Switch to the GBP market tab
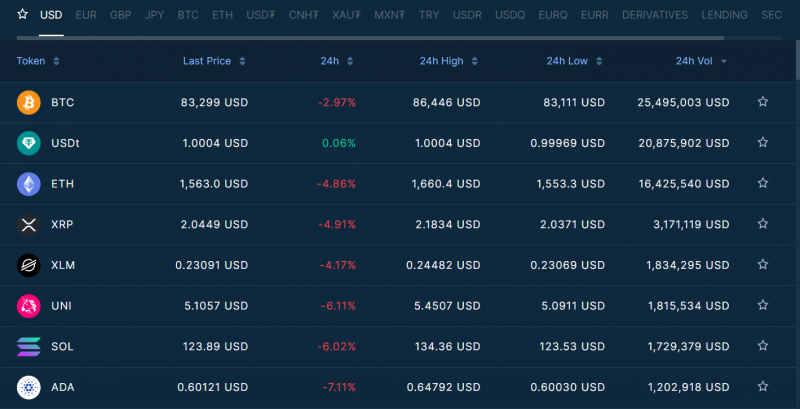The width and height of the screenshot is (800, 409). [120, 15]
